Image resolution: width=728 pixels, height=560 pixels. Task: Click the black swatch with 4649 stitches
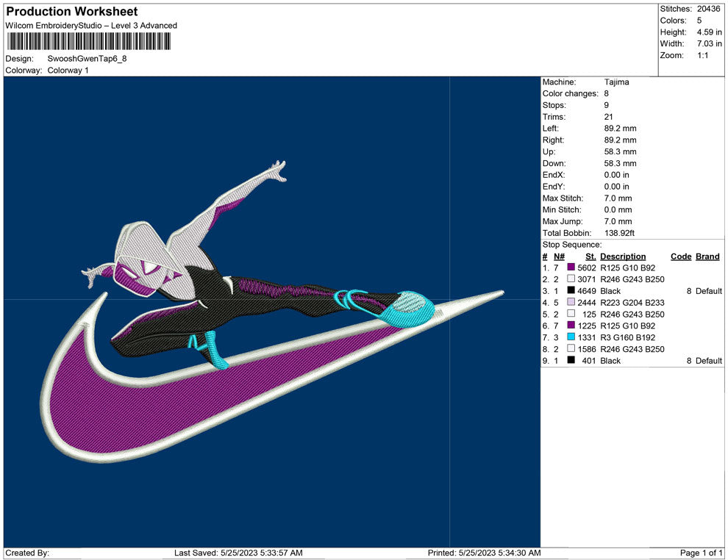571,290
